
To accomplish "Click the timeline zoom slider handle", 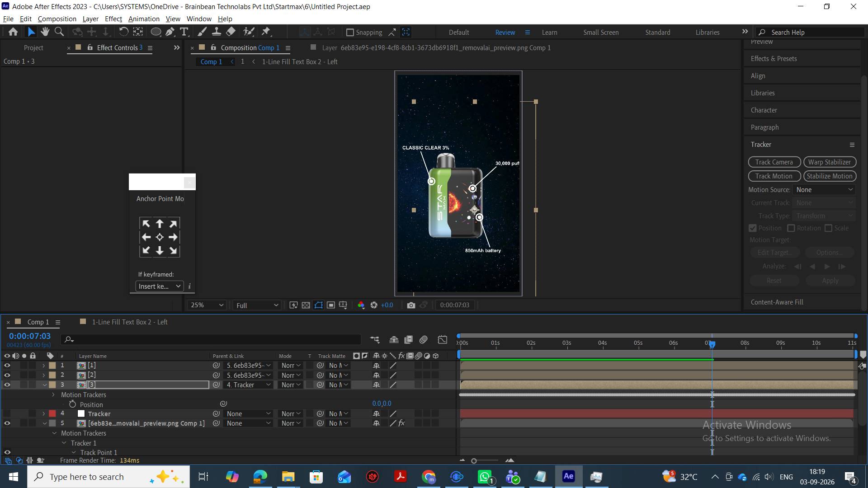I will [474, 461].
